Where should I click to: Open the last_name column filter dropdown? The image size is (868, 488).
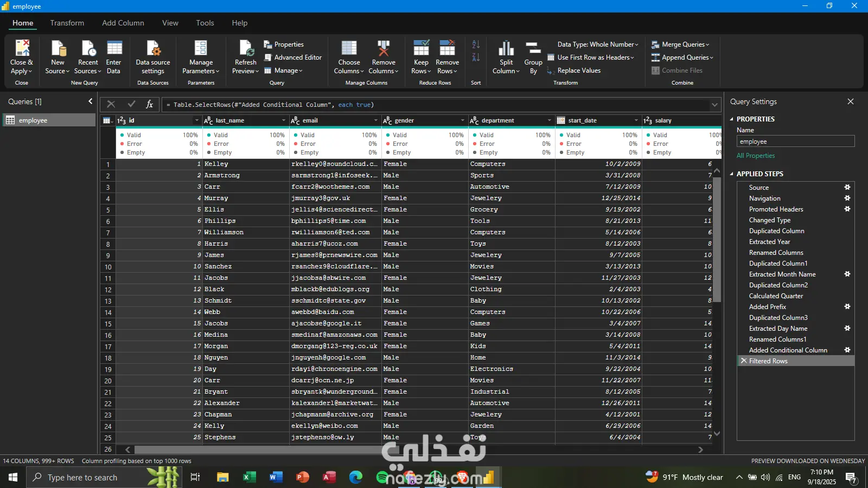click(283, 120)
